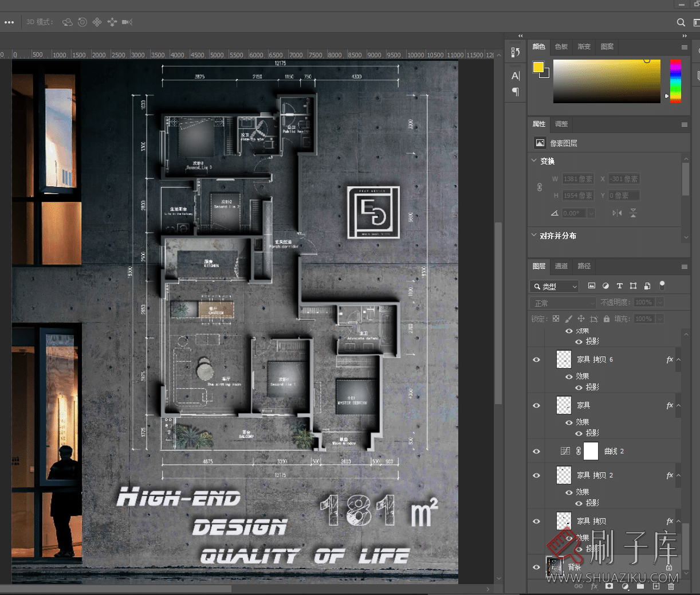The image size is (700, 595).
Task: Open the History panel icon
Action: [x=515, y=52]
